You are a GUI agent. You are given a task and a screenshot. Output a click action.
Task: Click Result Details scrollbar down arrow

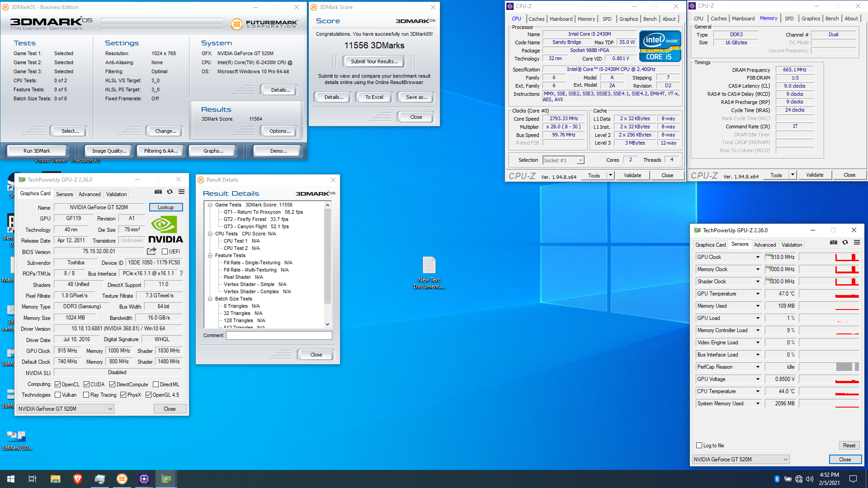(328, 324)
